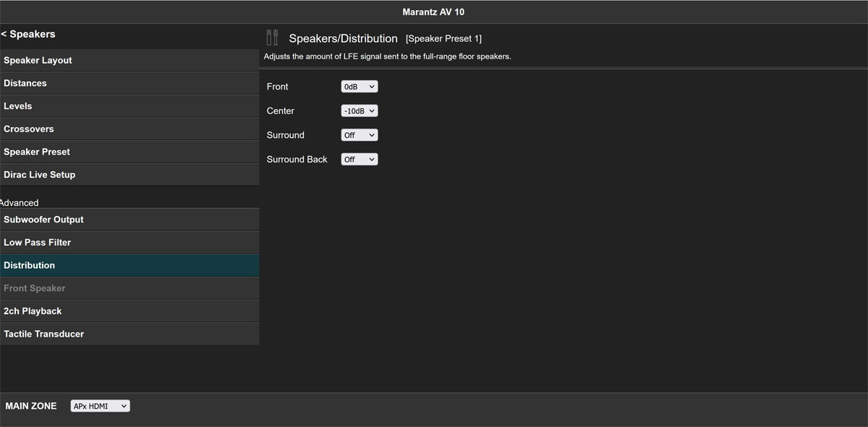Click the Speakers/Distribution header icon
Image resolution: width=868 pixels, height=427 pixels.
pyautogui.click(x=272, y=38)
